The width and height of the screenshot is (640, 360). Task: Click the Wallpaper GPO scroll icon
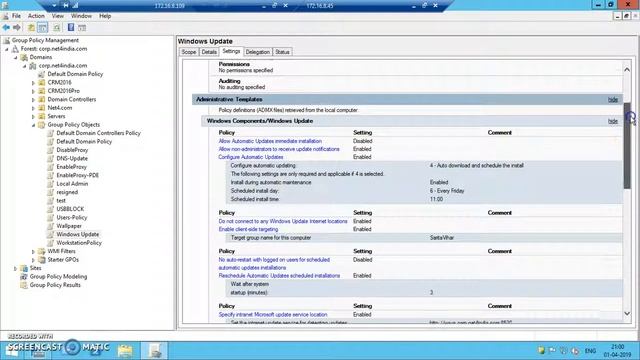(51, 226)
